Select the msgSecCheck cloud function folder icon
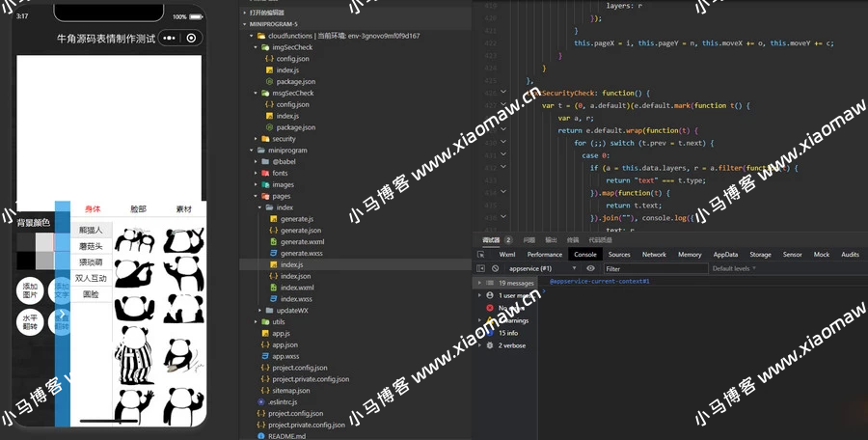 (265, 93)
